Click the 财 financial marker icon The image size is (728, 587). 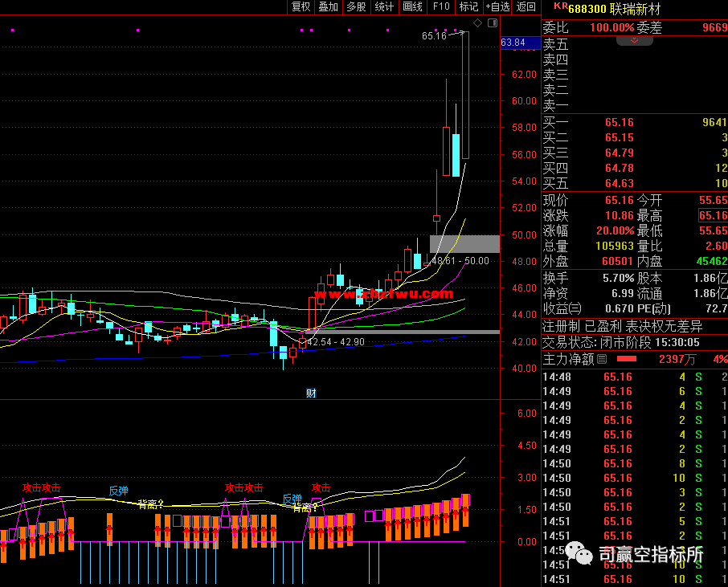tap(311, 393)
